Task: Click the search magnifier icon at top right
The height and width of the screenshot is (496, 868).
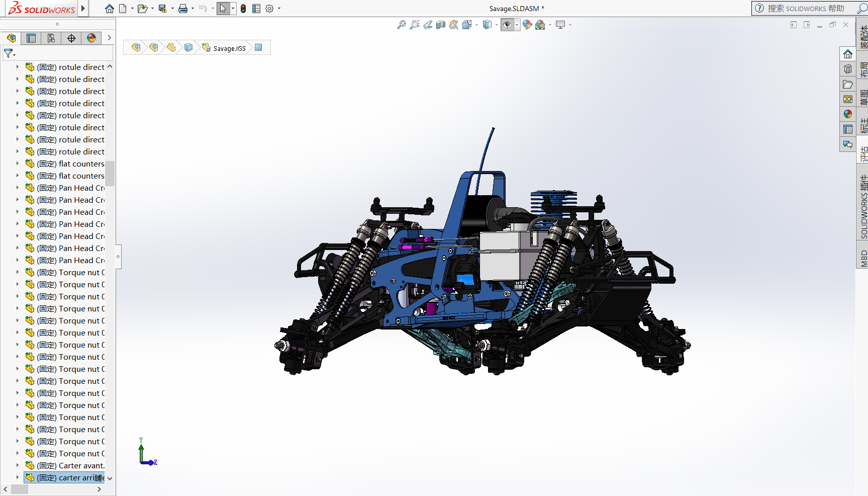Action: click(861, 8)
